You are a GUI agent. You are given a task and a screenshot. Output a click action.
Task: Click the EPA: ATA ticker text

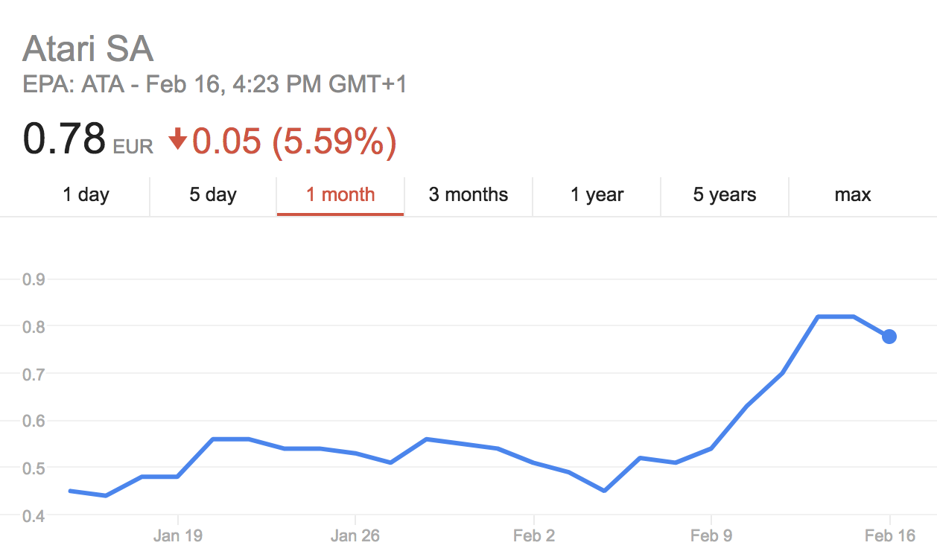point(74,84)
